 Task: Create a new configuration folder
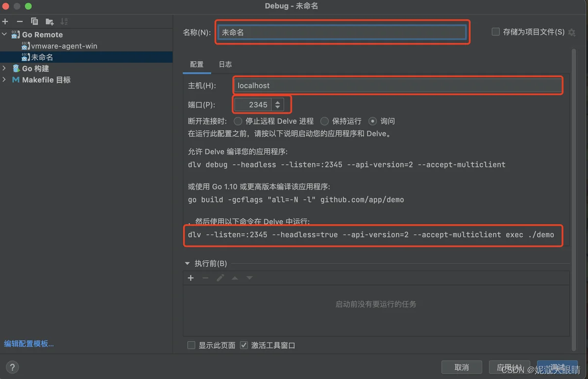click(49, 22)
